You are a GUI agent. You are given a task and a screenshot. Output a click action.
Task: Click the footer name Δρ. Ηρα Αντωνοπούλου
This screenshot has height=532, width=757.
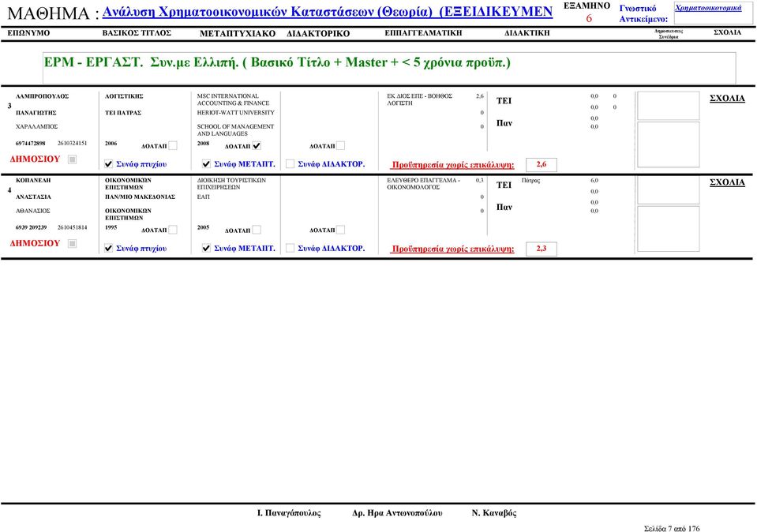(397, 513)
